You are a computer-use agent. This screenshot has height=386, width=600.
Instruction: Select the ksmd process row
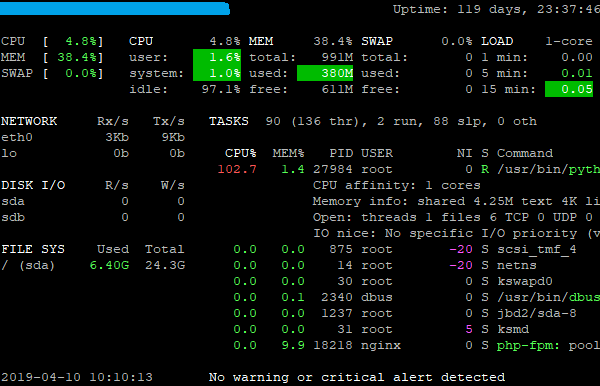point(381,329)
